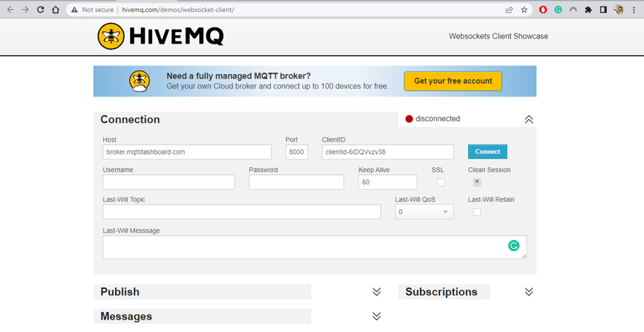The width and height of the screenshot is (644, 332).
Task: Reload the page with browser refresh icon
Action: [x=40, y=10]
